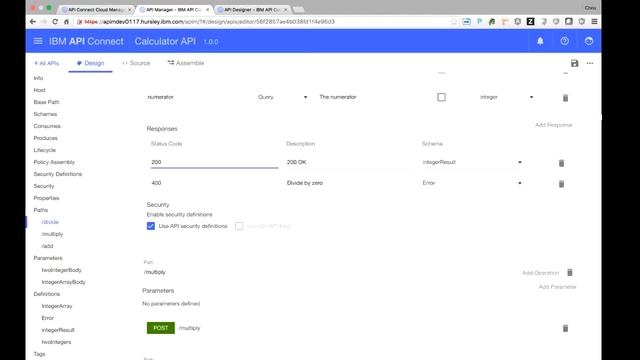Delete the Divide by zero response
This screenshot has height=360, width=640.
[561, 184]
